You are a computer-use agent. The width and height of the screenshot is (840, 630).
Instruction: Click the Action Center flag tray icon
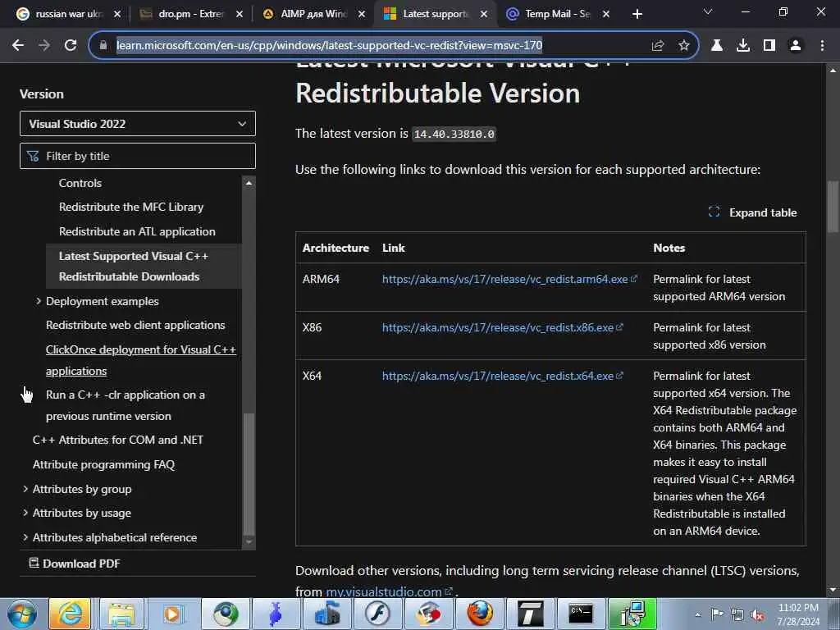click(x=717, y=614)
